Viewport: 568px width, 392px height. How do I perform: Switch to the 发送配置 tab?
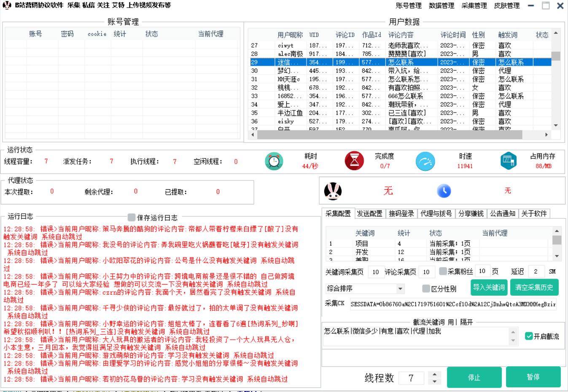point(369,214)
